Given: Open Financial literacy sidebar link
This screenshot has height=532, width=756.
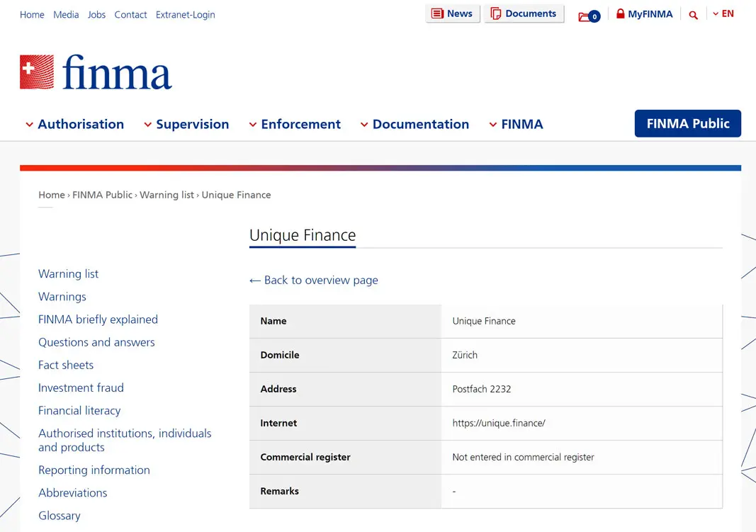Looking at the screenshot, I should [79, 411].
